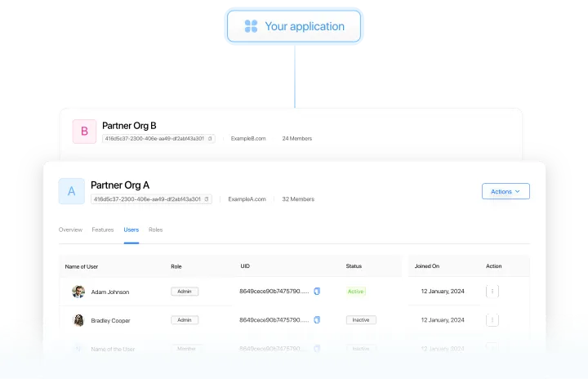Select the Users tab
This screenshot has width=588, height=379.
pos(131,230)
